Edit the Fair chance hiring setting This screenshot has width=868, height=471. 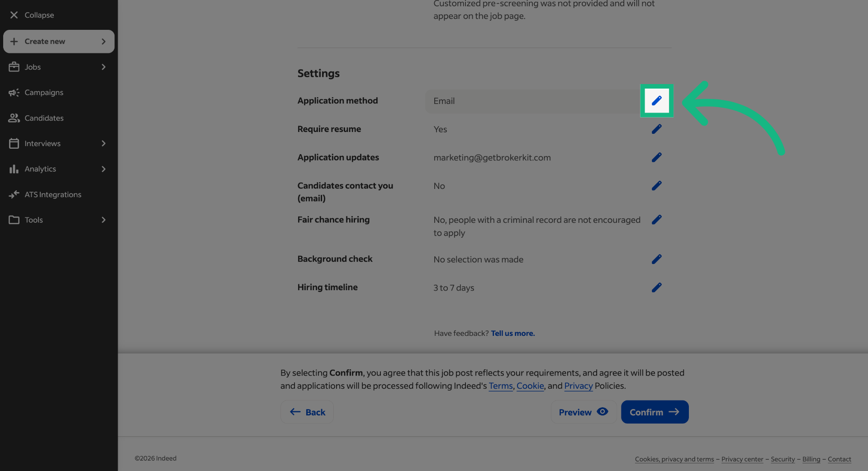[656, 220]
